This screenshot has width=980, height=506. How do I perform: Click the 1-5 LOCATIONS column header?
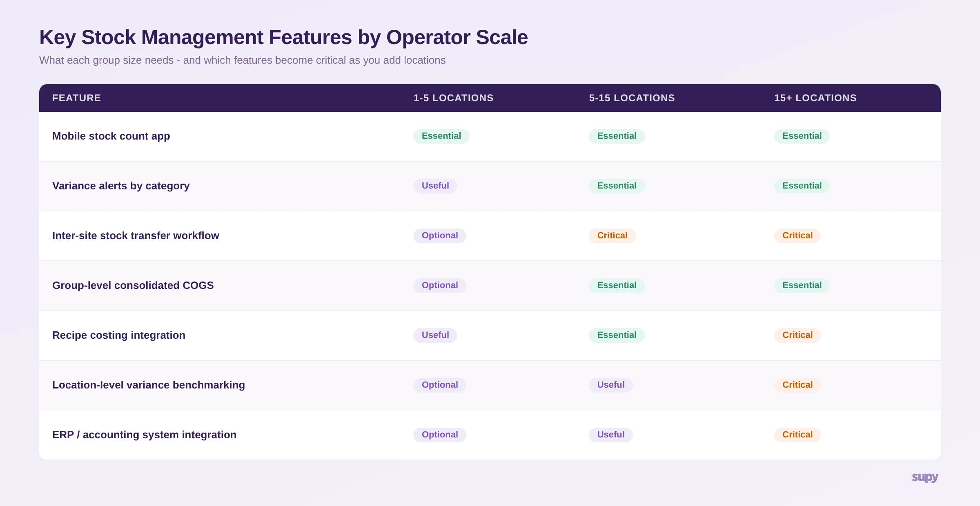pyautogui.click(x=453, y=98)
